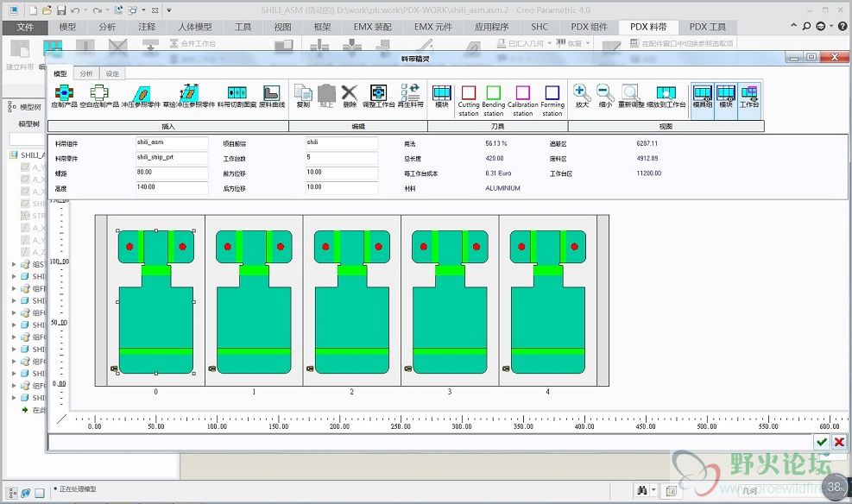852x504 pixels.
Task: Choose the Calibration station icon
Action: [x=523, y=94]
